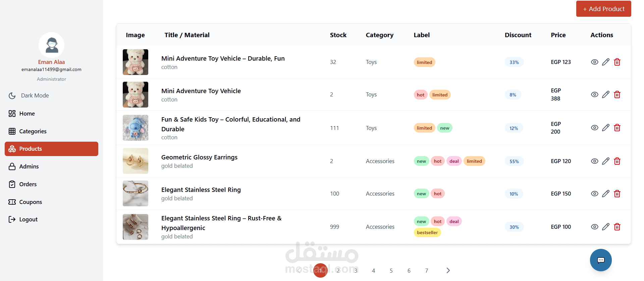The width and height of the screenshot is (644, 281).
Task: Click the Add Product button
Action: [603, 9]
